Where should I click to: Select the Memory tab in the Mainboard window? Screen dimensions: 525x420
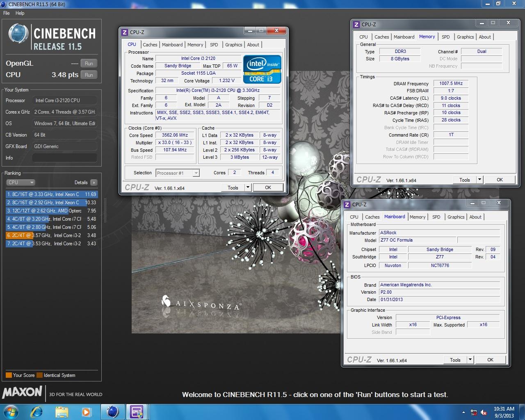coord(418,217)
